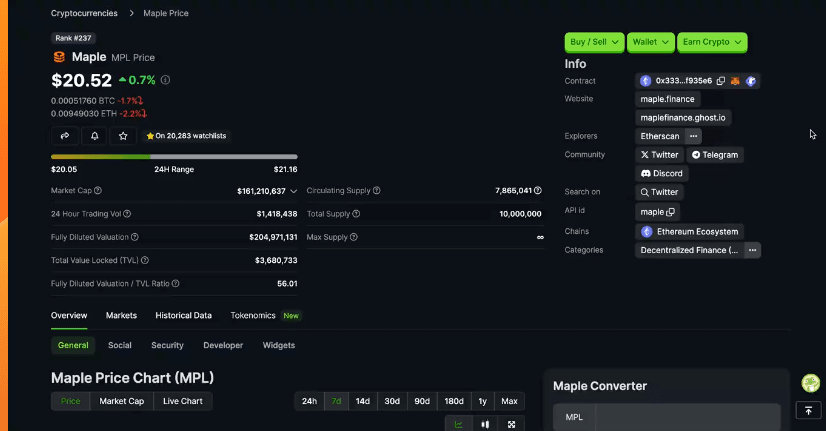Set chart range to 90d
The image size is (826, 431).
422,401
